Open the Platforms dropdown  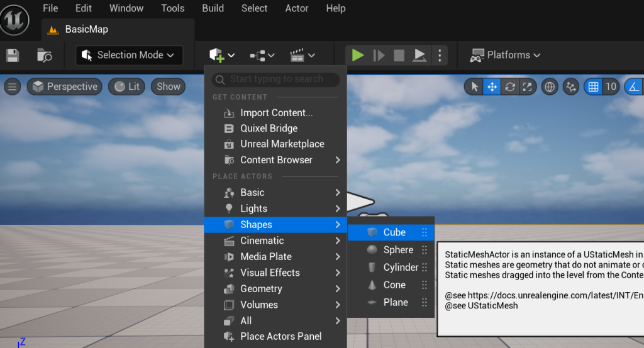(x=505, y=55)
